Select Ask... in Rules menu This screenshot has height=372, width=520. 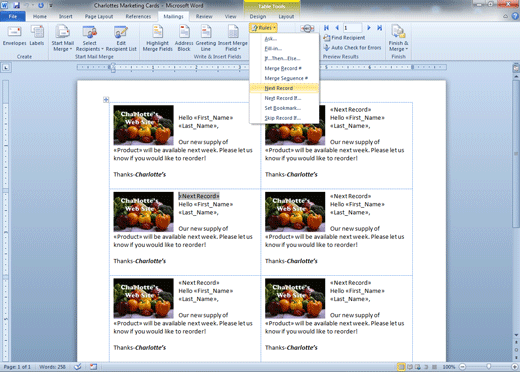284,39
